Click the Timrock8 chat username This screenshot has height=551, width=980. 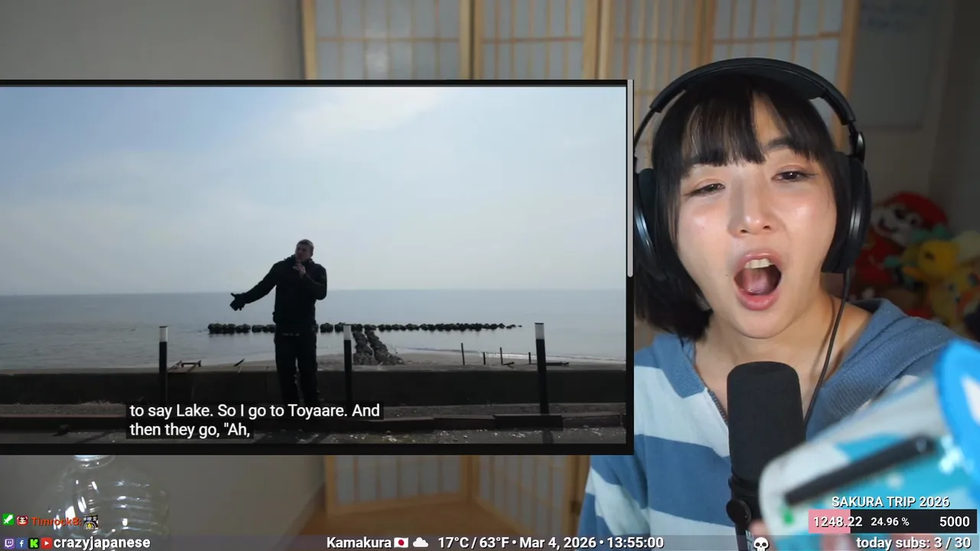(56, 521)
